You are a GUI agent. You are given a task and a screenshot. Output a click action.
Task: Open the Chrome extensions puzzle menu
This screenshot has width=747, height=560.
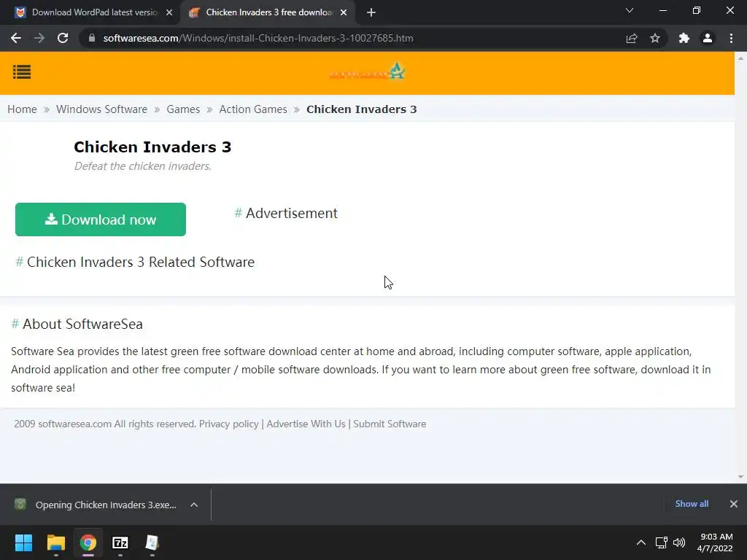pos(684,38)
